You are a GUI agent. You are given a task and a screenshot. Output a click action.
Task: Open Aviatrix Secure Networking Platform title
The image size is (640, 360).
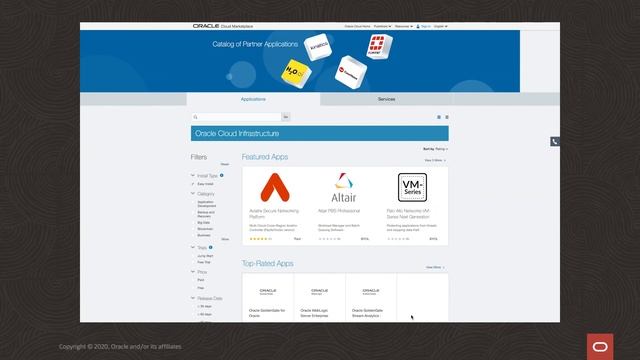click(274, 214)
